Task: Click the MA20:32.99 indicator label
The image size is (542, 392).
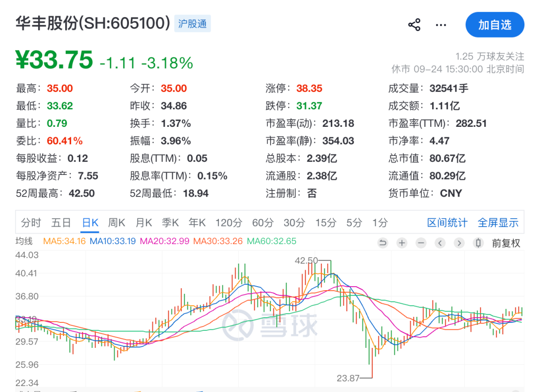Action: click(165, 241)
